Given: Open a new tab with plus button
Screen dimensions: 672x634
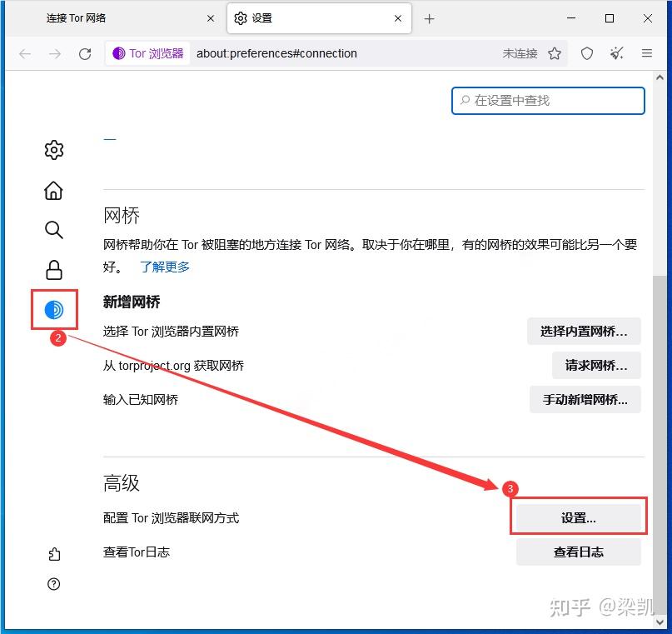Looking at the screenshot, I should [x=428, y=17].
